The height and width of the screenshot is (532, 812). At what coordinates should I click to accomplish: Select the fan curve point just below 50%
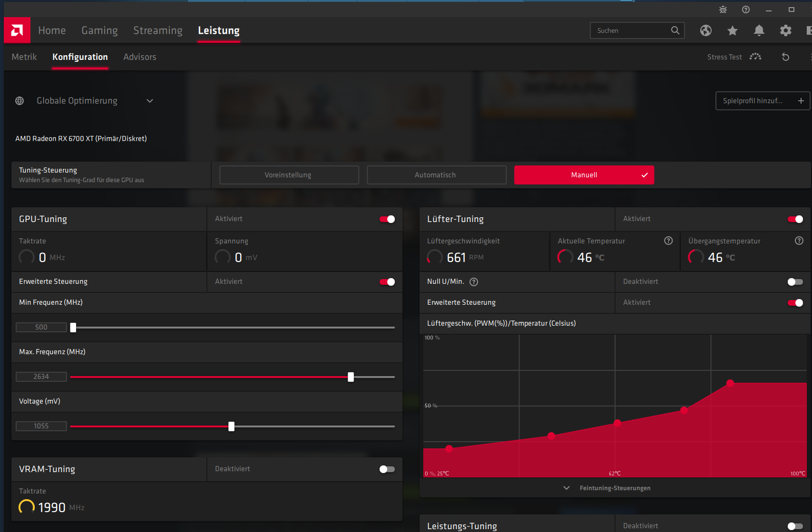[x=684, y=410]
